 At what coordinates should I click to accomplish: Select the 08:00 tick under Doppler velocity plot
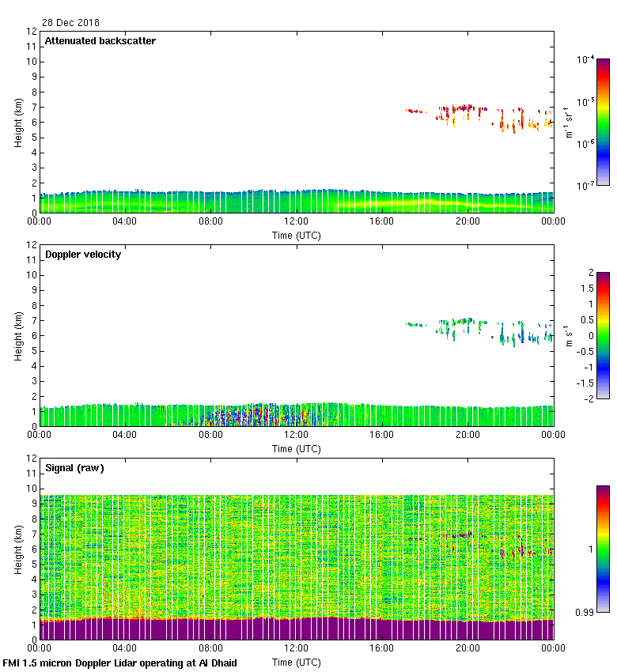210,436
